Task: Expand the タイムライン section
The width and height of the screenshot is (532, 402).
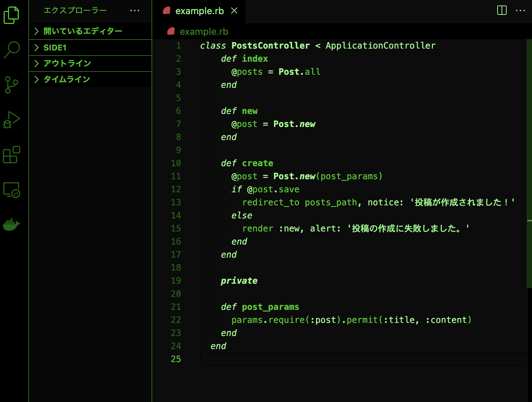Action: [x=90, y=79]
